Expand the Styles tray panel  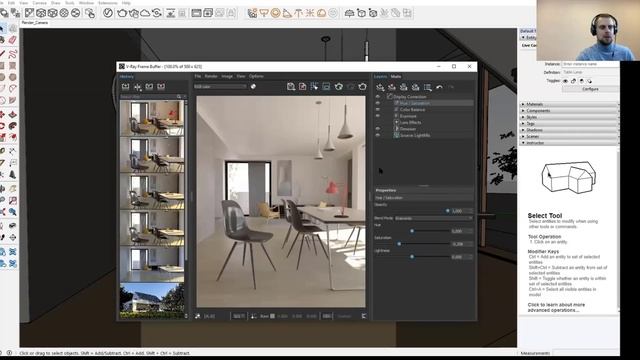coord(568,117)
